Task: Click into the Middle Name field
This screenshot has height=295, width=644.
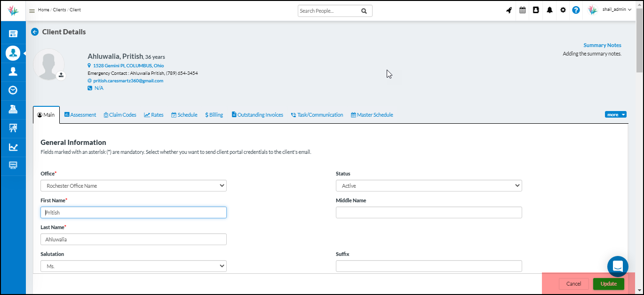Action: click(429, 213)
